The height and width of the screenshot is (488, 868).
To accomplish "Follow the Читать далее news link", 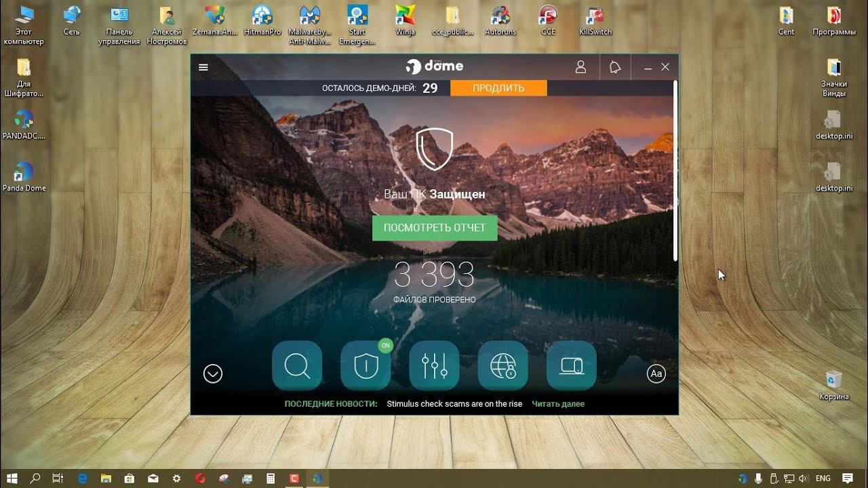I will click(x=558, y=404).
